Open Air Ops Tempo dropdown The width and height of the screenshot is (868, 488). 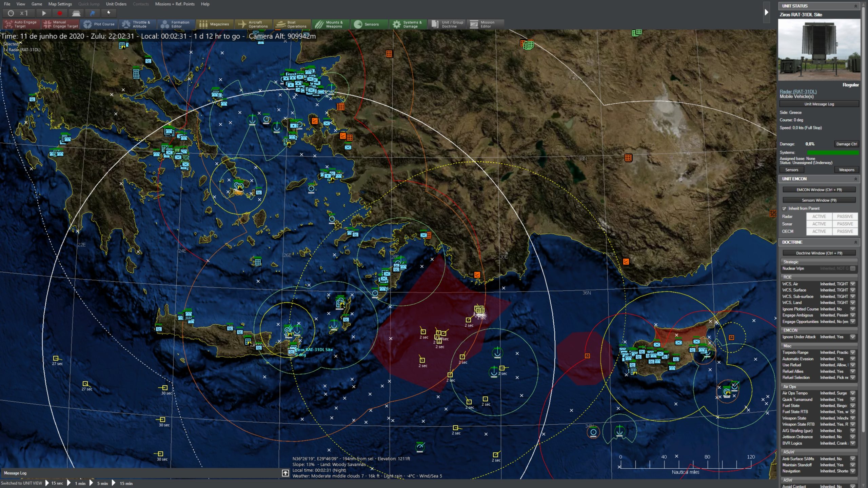click(853, 393)
